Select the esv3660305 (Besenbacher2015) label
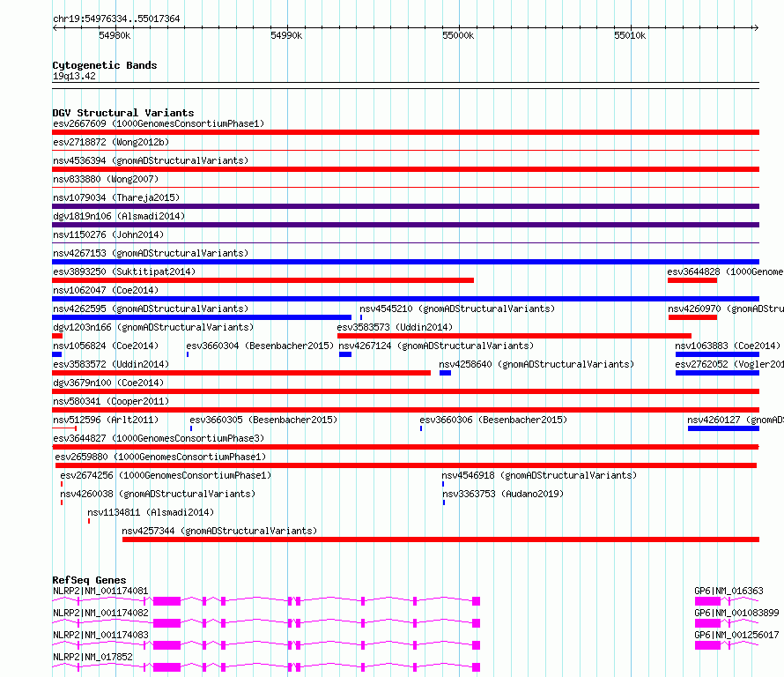This screenshot has height=677, width=784. (263, 420)
